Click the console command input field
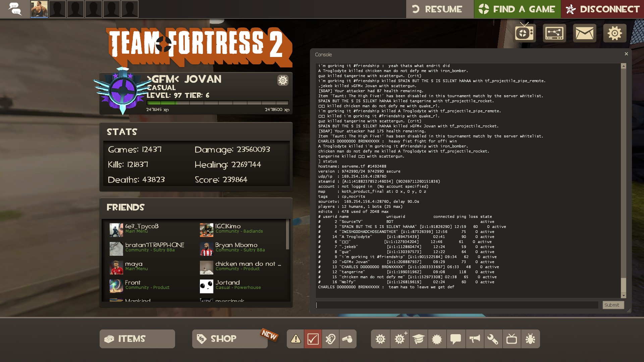 [457, 305]
